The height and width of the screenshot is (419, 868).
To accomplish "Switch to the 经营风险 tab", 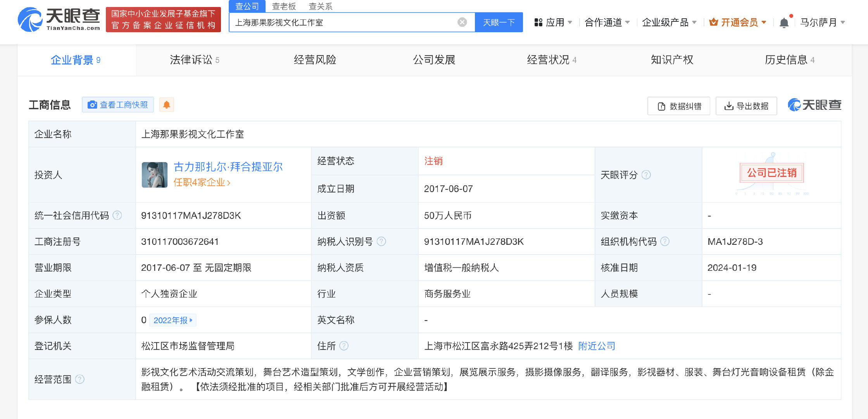I will pos(315,60).
